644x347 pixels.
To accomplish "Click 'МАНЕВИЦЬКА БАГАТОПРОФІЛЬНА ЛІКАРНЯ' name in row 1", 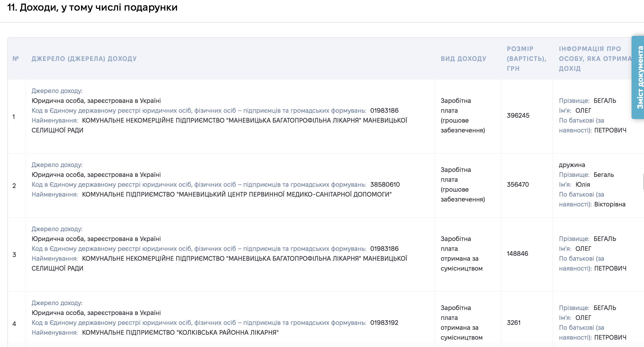I will 293,120.
